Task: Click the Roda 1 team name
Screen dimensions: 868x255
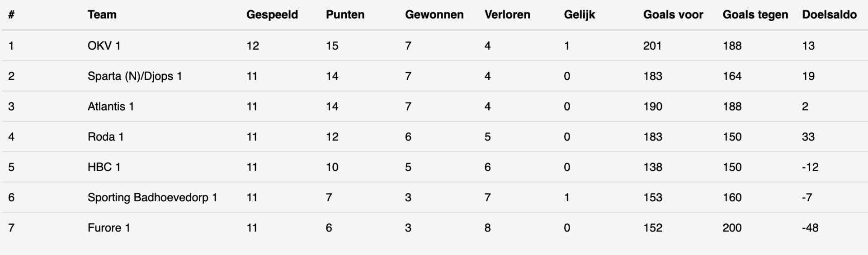Action: point(105,137)
